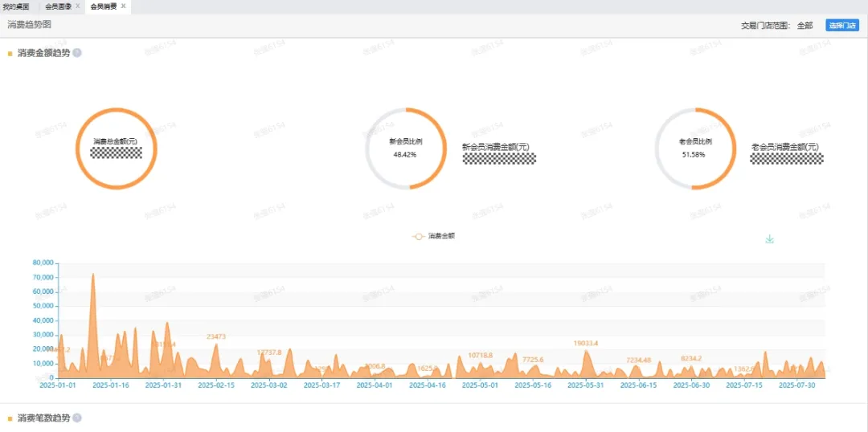Click the 19033.4 data point label
Screen dimensions: 868x432
point(586,343)
